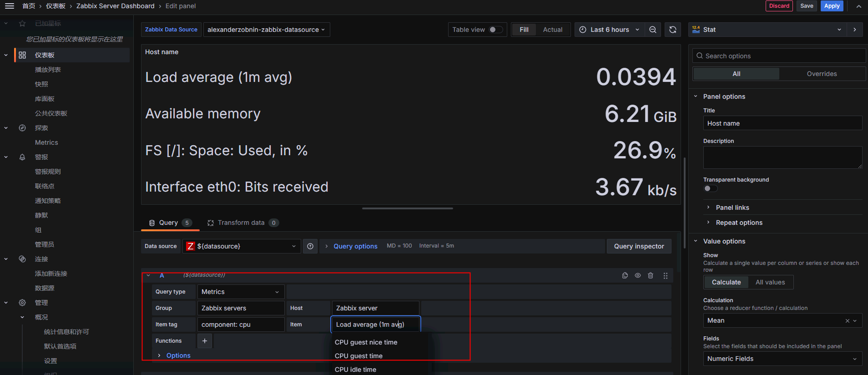Open the hamburger navigation menu
868x375 pixels.
pos(10,6)
